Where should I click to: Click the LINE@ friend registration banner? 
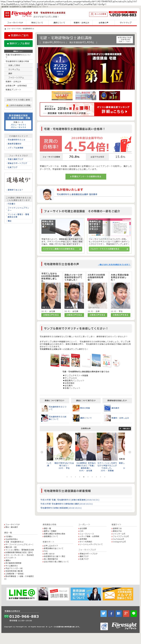pos(21,594)
